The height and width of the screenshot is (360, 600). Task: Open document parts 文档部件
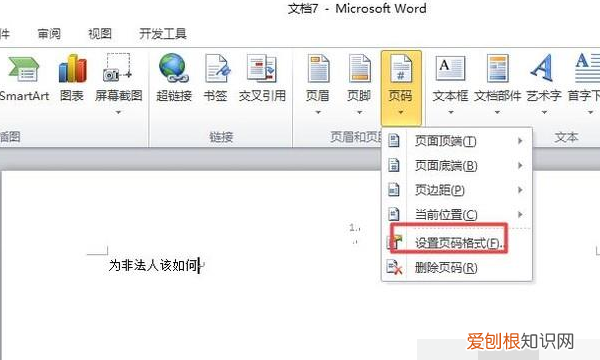(497, 78)
